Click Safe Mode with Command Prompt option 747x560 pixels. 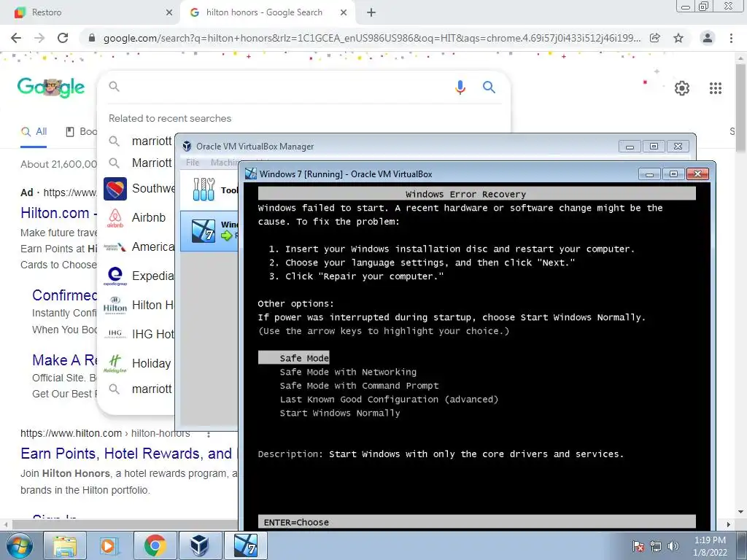[x=359, y=386]
